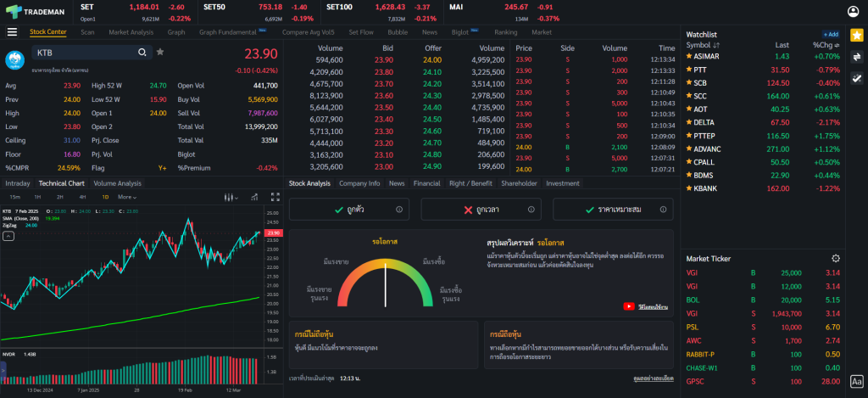Click the Add button in Watchlist
Image resolution: width=868 pixels, height=398 pixels.
[831, 34]
